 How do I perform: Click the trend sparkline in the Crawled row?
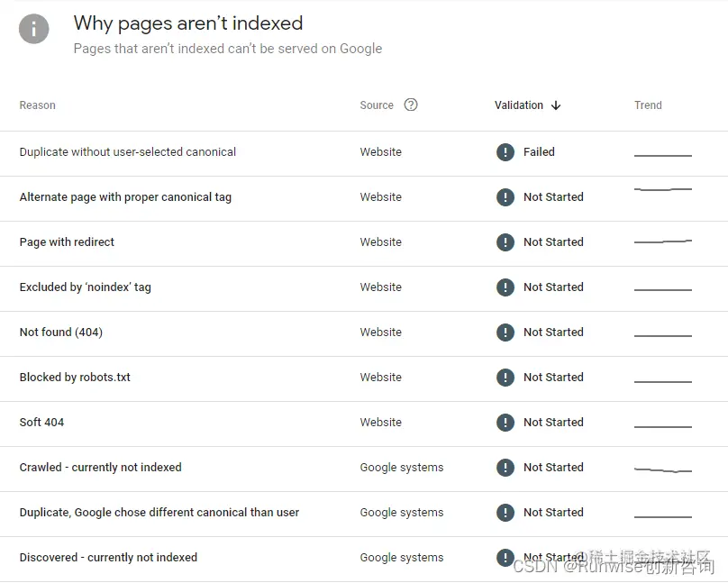(663, 470)
